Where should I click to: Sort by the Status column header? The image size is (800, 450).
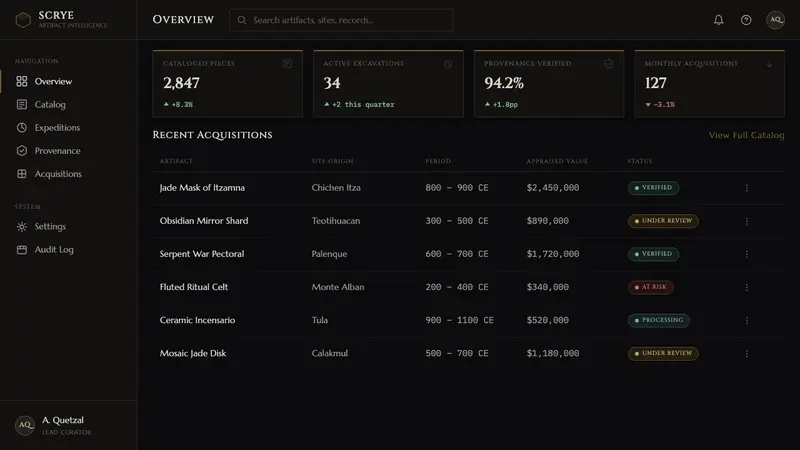click(x=640, y=161)
